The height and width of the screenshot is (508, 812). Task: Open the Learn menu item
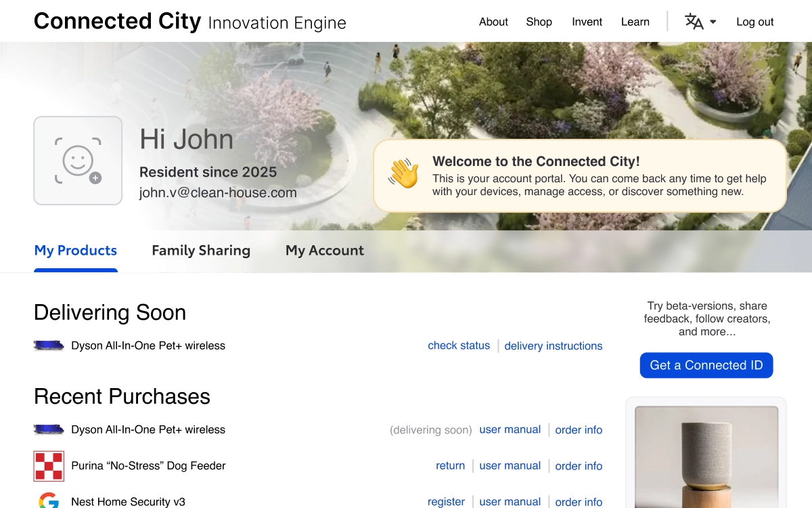(x=635, y=22)
